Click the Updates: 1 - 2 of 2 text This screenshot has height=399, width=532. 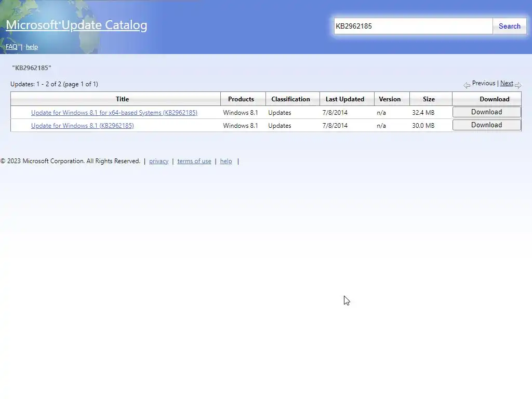(x=54, y=84)
